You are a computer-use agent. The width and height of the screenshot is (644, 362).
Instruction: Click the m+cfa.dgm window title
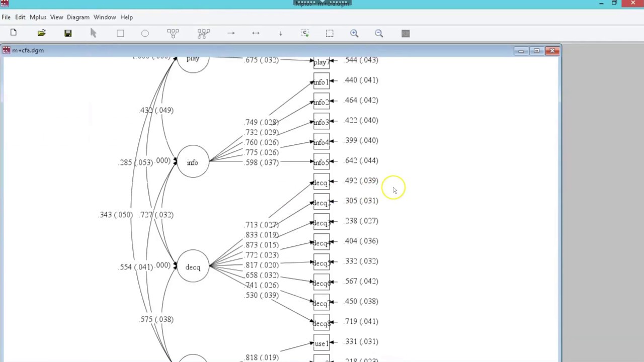28,50
